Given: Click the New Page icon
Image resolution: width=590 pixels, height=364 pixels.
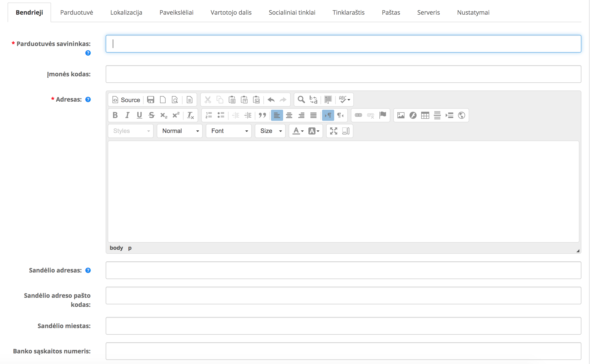Looking at the screenshot, I should (x=163, y=100).
